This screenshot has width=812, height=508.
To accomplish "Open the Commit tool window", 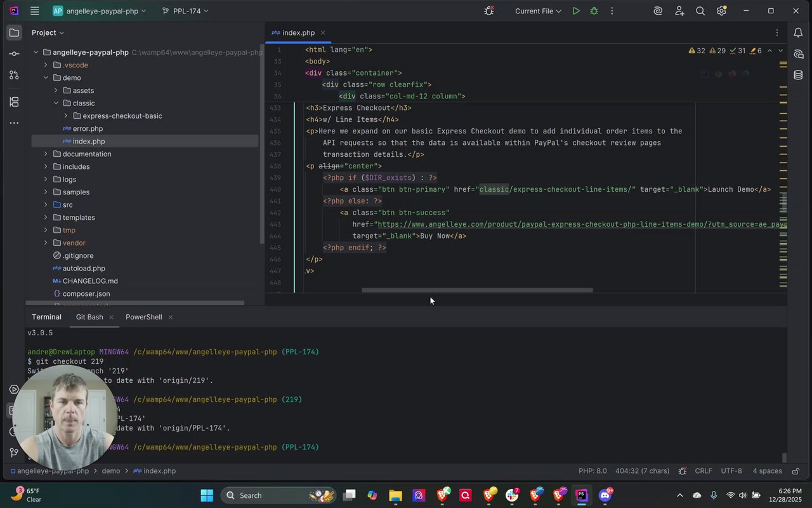I will [14, 54].
